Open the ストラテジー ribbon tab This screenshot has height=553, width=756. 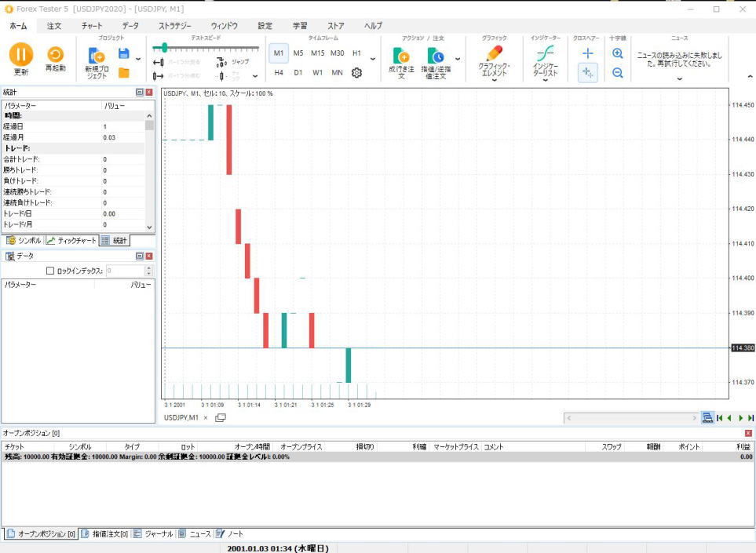pos(174,26)
